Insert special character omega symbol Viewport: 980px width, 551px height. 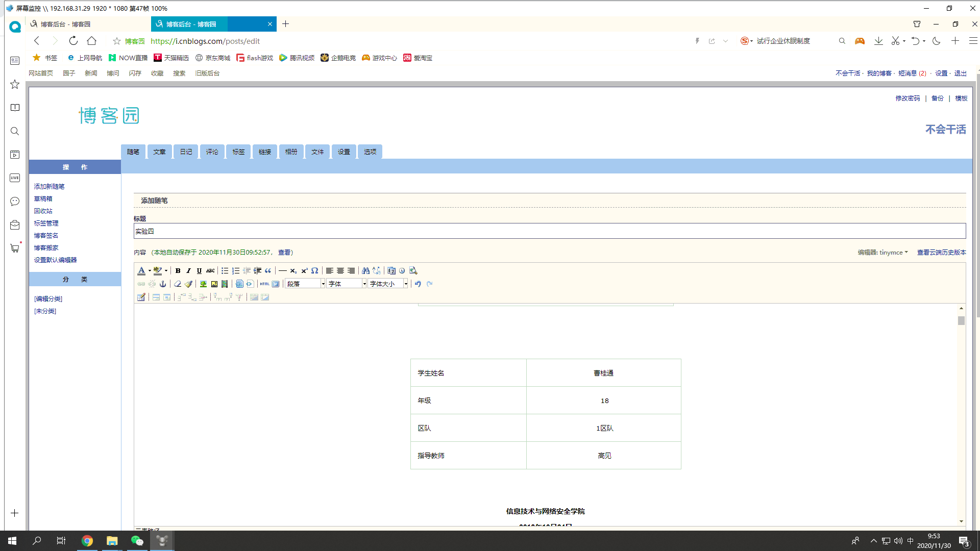coord(315,271)
